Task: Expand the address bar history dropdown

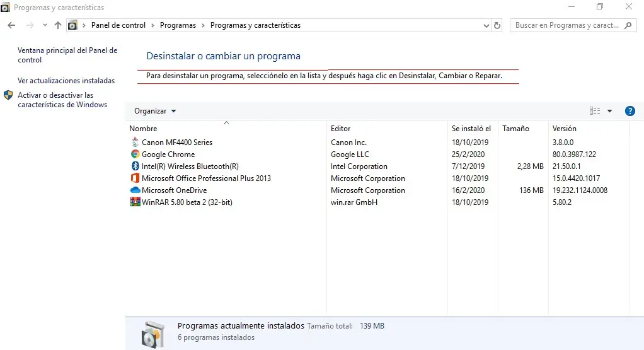Action: (486, 25)
